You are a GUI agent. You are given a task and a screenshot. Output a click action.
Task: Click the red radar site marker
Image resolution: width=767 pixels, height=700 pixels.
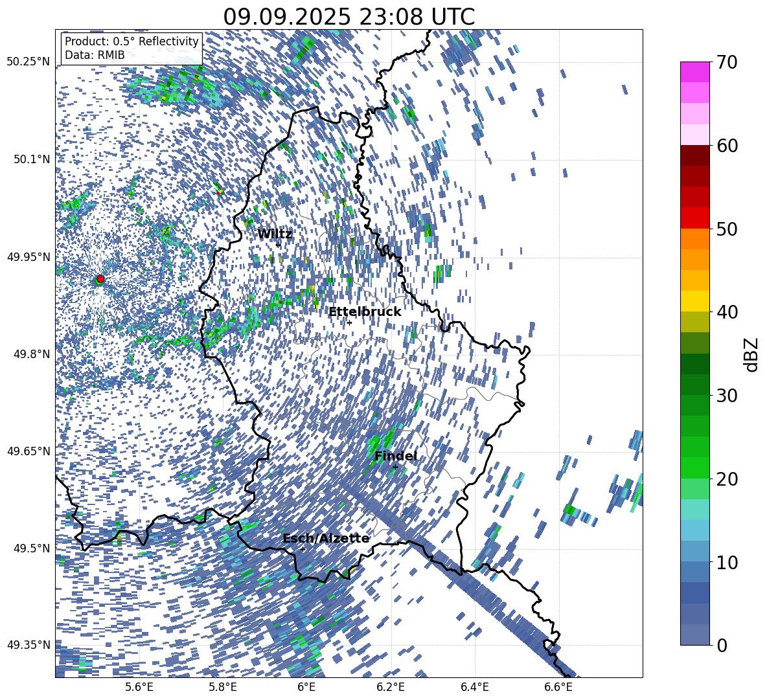[x=100, y=279]
